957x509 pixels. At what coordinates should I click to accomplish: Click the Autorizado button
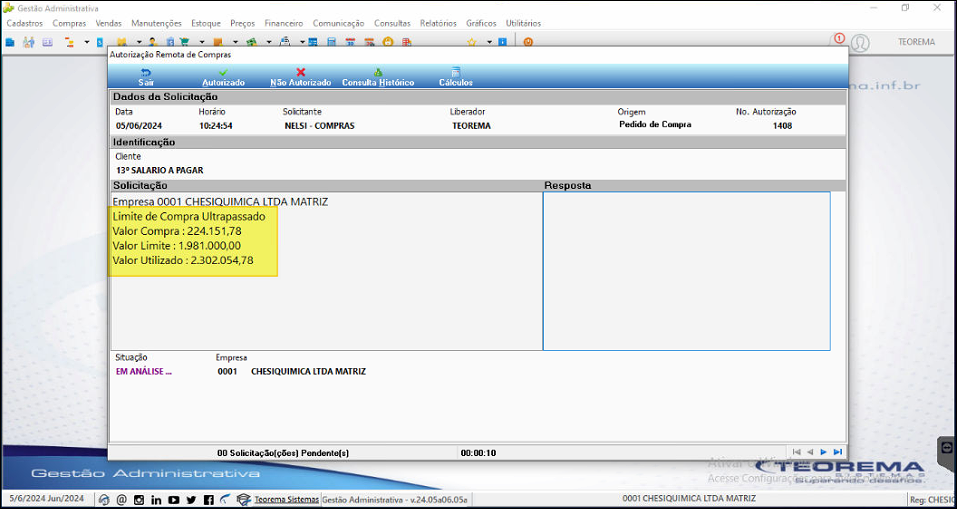coord(223,77)
